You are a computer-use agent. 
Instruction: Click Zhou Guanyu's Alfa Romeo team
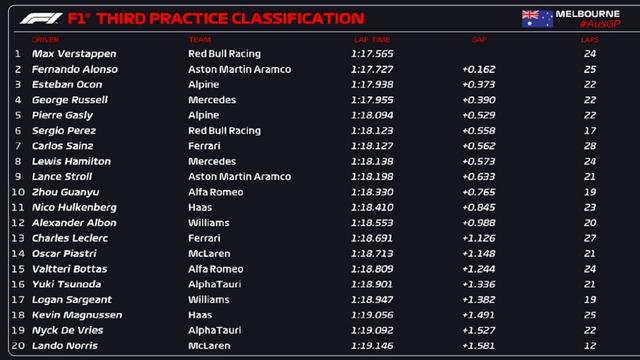(x=216, y=192)
